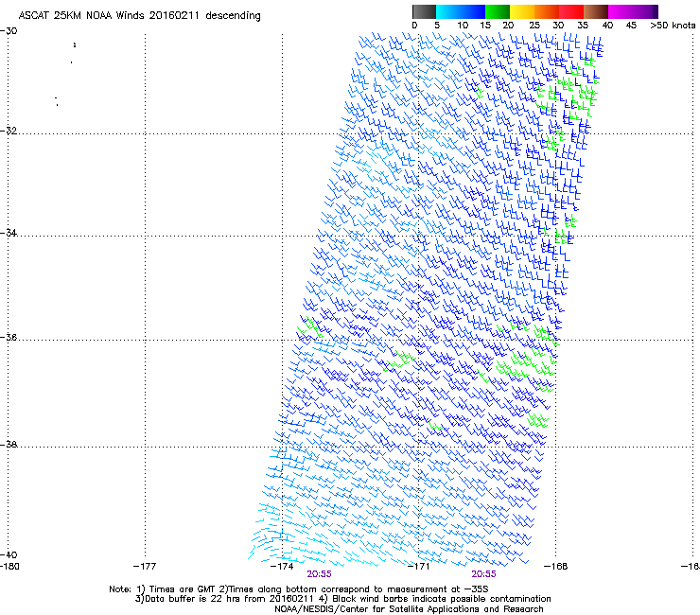Click the green 15-20 knots legend swatch

tap(498, 11)
